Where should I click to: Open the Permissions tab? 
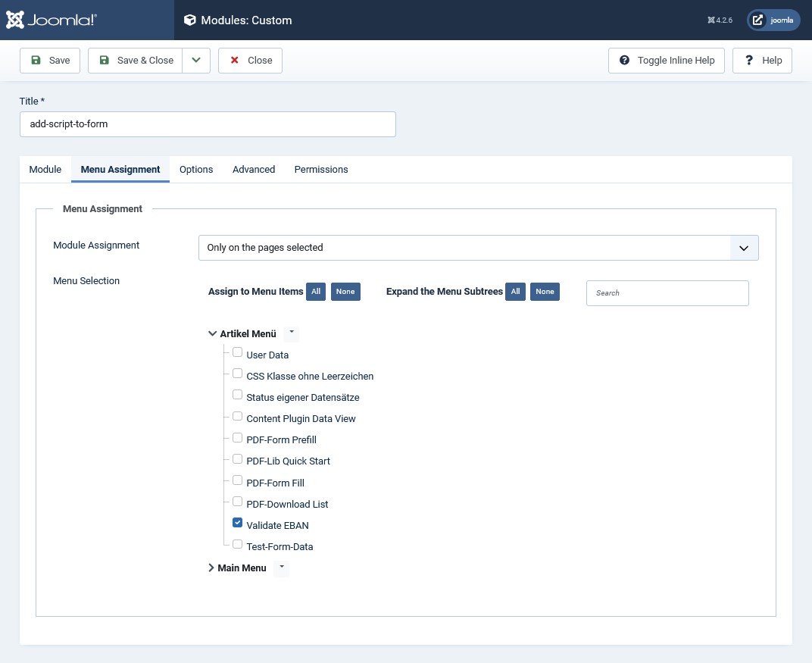321,170
